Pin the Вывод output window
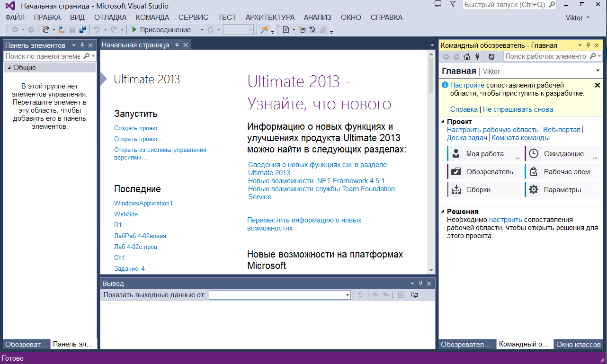 [x=420, y=283]
